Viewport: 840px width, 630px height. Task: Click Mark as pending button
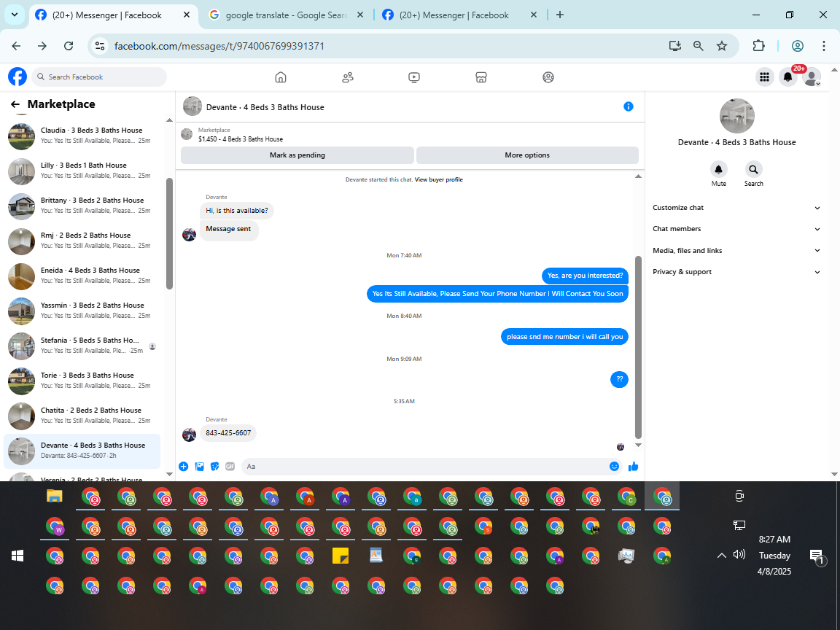(x=297, y=155)
